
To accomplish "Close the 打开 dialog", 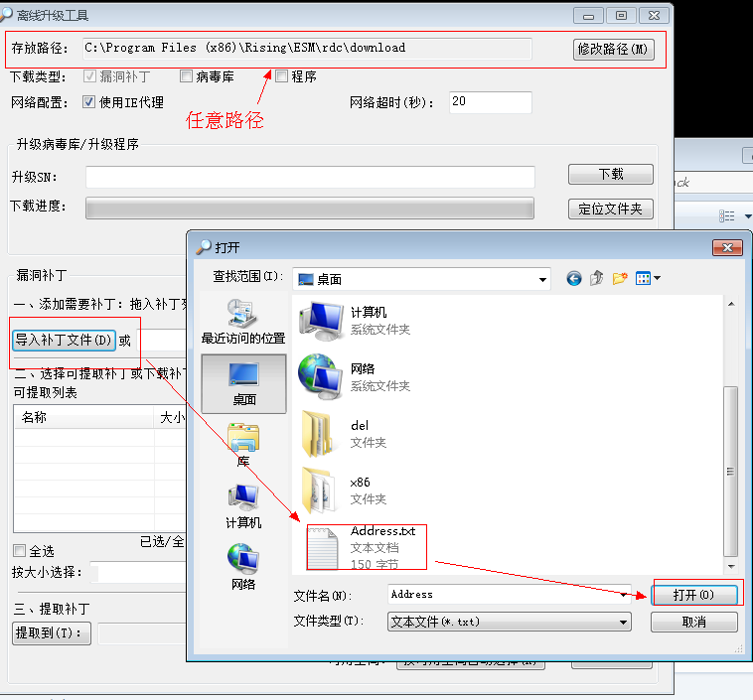I will (x=727, y=248).
